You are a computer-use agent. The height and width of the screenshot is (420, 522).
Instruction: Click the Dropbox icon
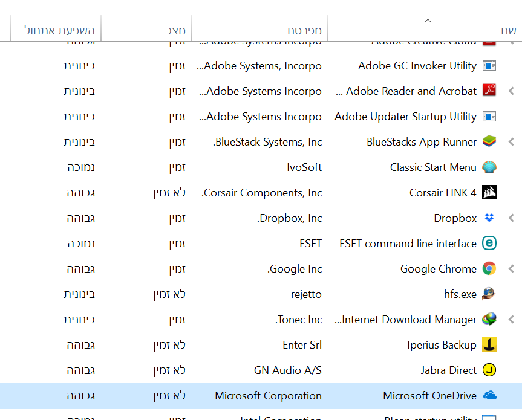click(x=489, y=218)
